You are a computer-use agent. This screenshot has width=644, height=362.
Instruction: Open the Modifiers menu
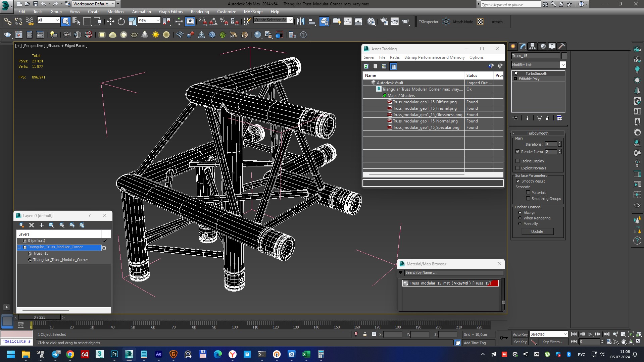click(115, 11)
